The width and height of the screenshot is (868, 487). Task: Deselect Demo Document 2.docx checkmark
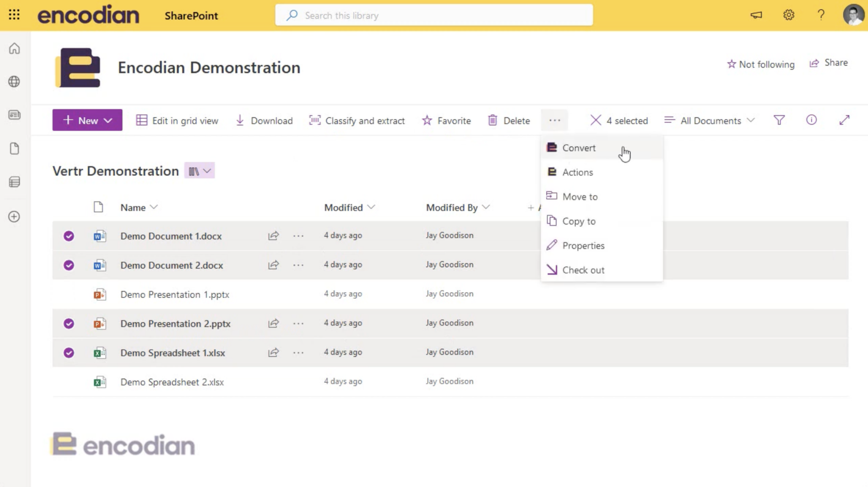click(69, 265)
